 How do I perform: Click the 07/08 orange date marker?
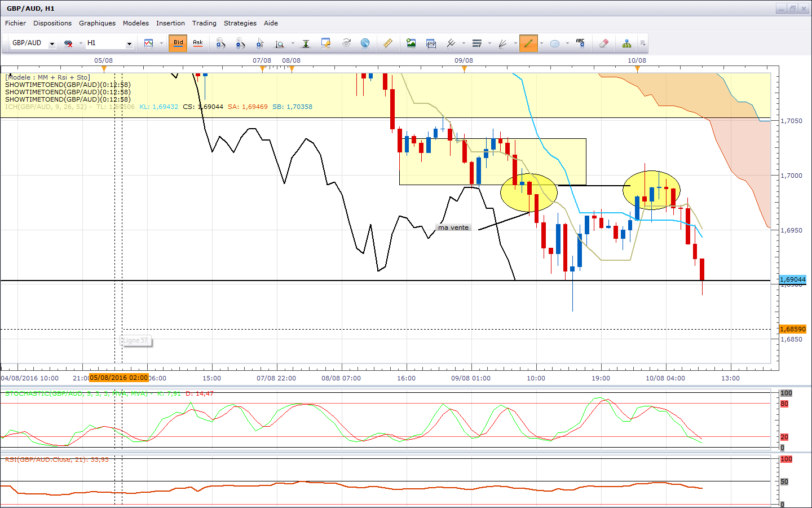(262, 68)
